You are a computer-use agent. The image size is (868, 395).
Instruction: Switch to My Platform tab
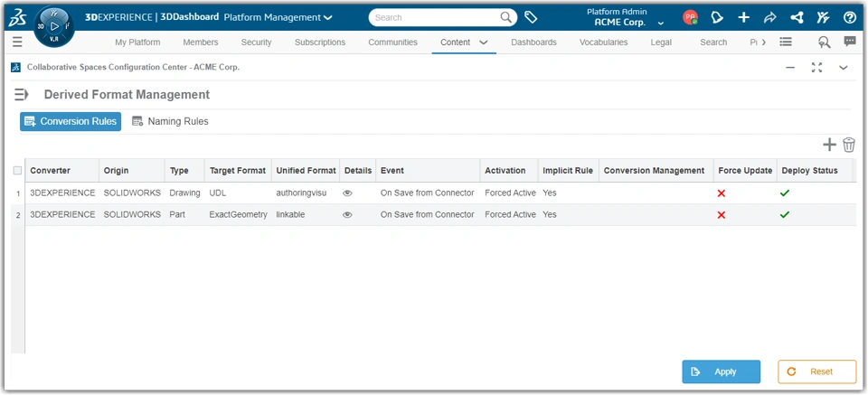(x=137, y=42)
